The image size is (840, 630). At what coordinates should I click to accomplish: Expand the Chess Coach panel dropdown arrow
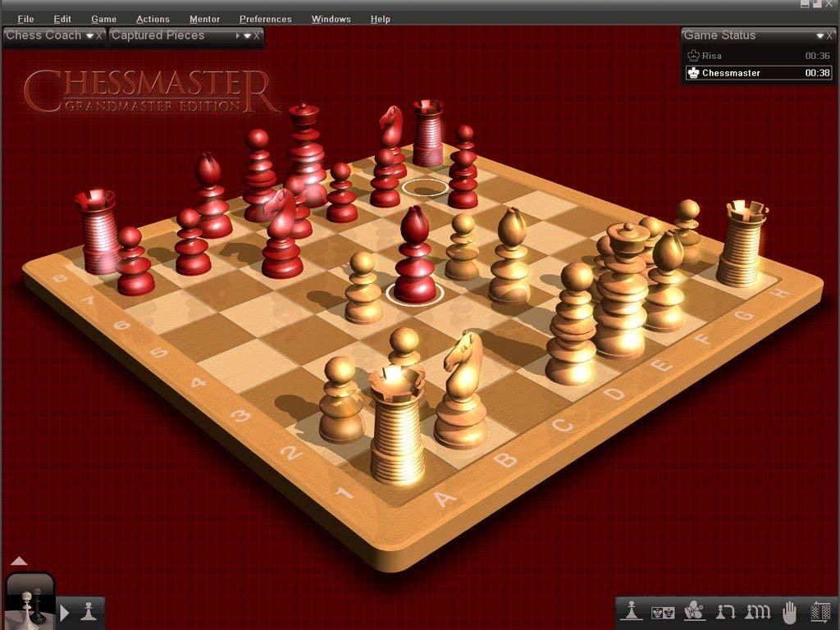(x=89, y=36)
